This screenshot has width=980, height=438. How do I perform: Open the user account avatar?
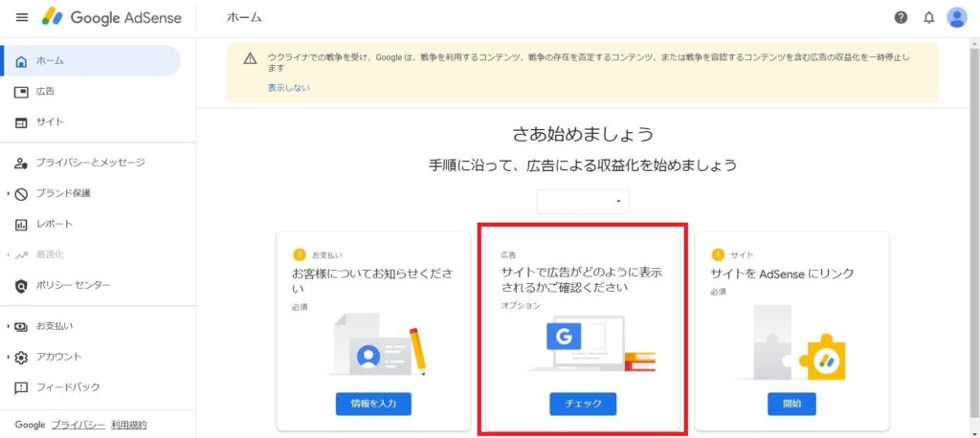click(957, 17)
